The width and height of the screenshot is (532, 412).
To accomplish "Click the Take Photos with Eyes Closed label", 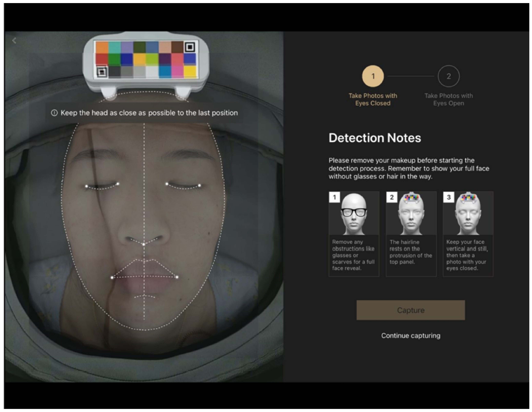I will [x=373, y=99].
